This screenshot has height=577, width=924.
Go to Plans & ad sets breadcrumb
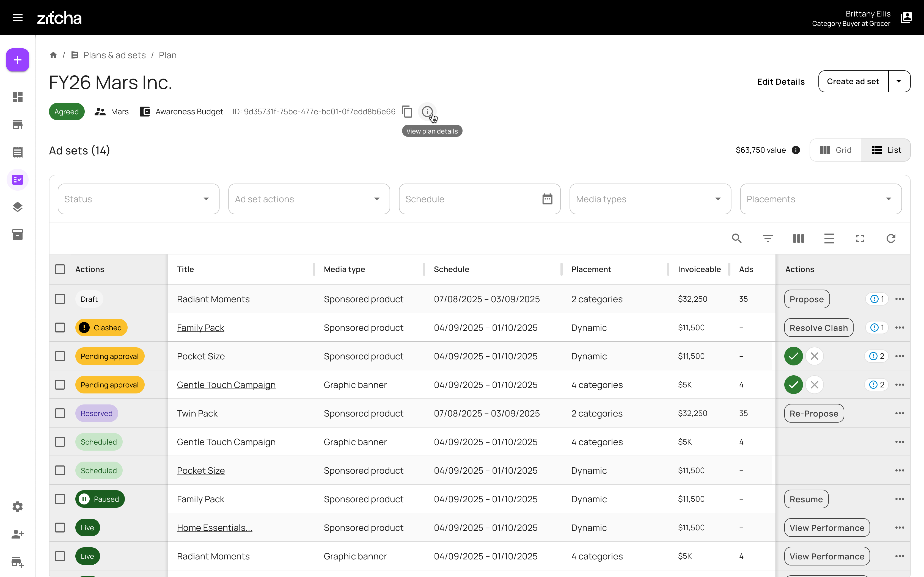coord(114,55)
